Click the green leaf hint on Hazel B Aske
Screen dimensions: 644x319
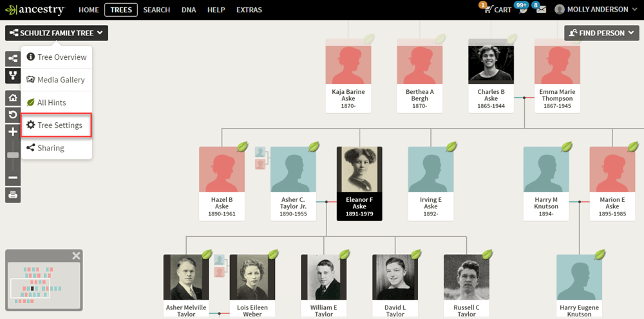point(243,147)
